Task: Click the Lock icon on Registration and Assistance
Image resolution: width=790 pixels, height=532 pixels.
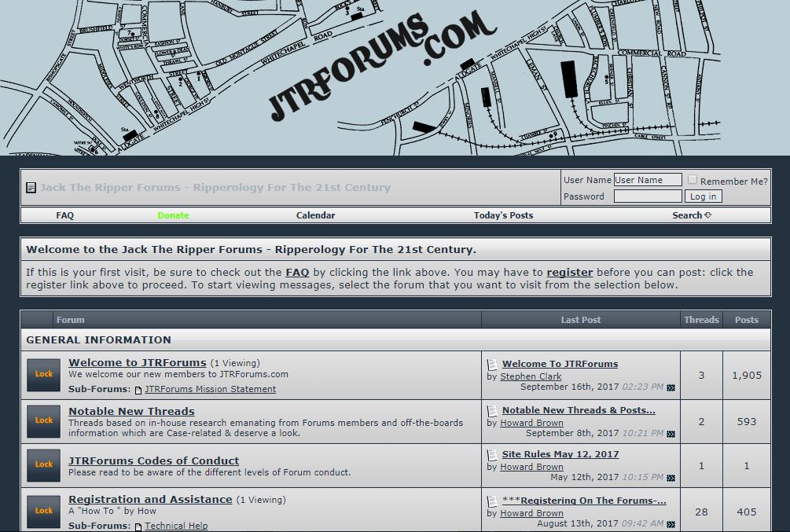Action: coord(43,511)
